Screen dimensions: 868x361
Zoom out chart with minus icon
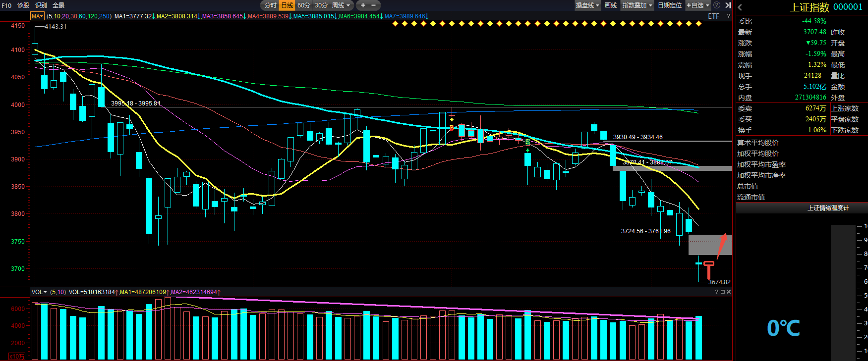(x=374, y=5)
